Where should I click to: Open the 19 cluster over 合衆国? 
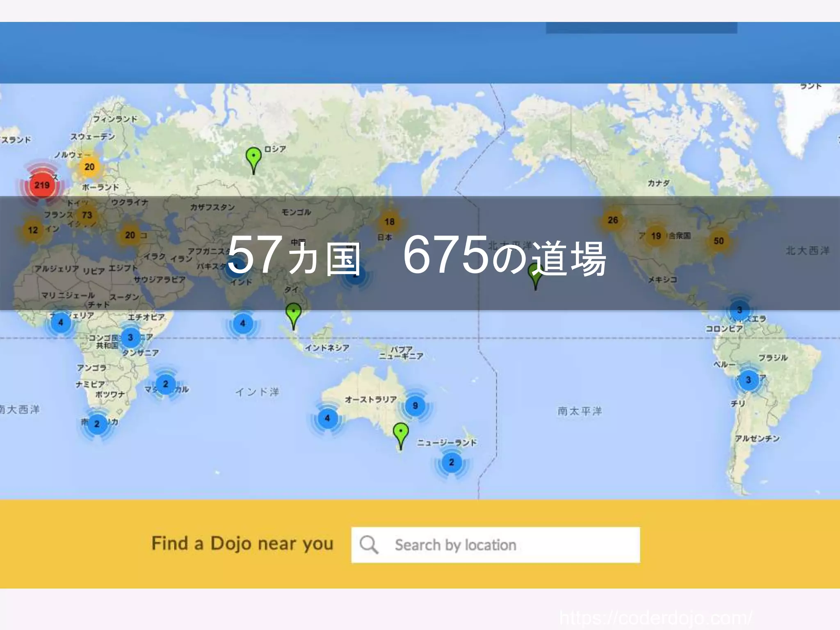[x=656, y=236]
